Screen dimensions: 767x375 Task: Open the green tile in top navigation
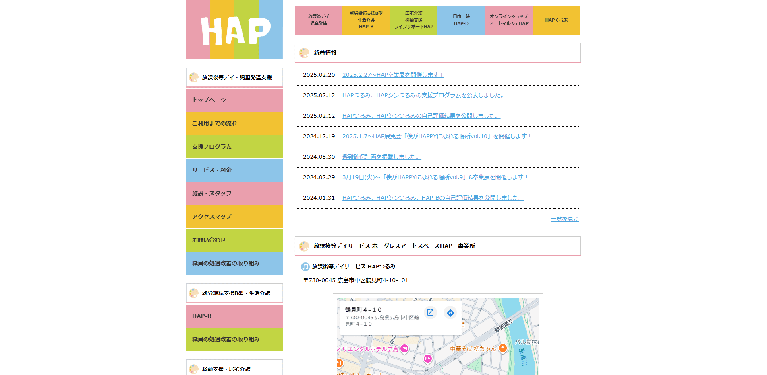click(413, 21)
